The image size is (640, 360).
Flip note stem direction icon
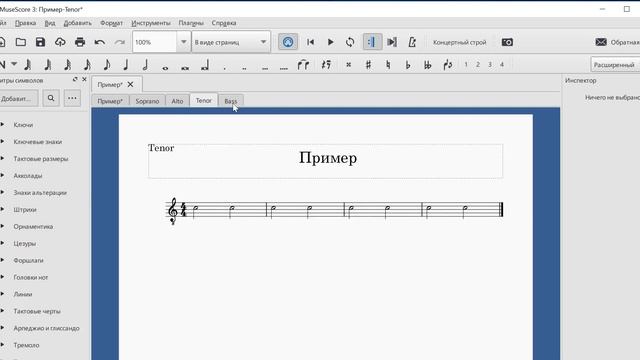[447, 64]
